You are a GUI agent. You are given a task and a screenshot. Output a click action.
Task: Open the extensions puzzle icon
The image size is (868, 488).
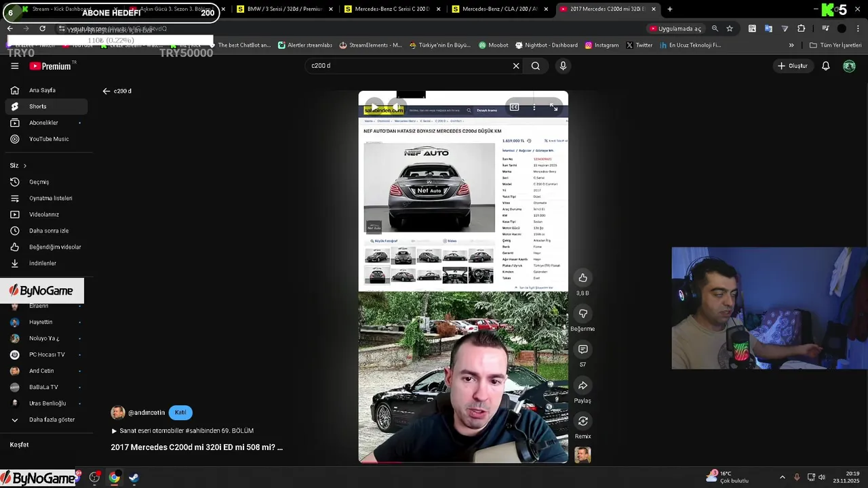point(802,28)
